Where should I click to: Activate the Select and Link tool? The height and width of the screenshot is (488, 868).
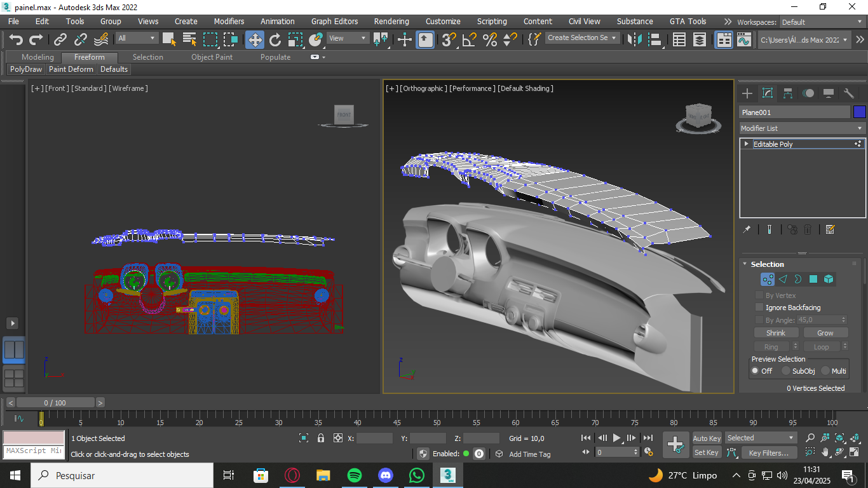60,39
